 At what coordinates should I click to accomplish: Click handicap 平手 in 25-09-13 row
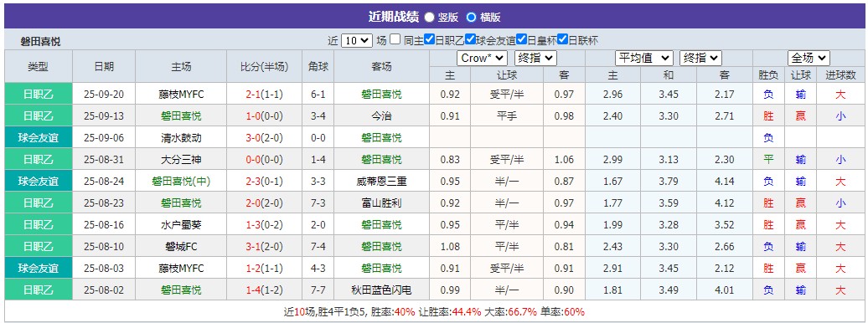pyautogui.click(x=507, y=116)
